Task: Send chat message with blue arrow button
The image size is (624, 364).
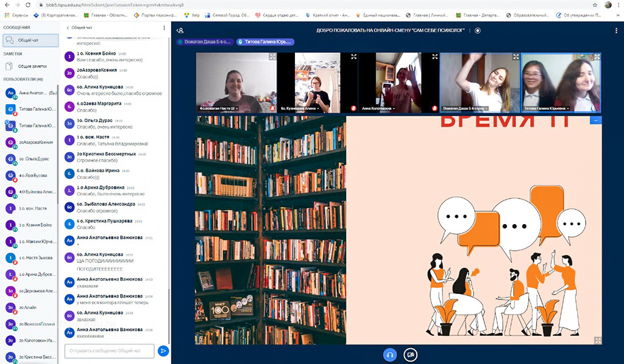Action: pos(163,351)
